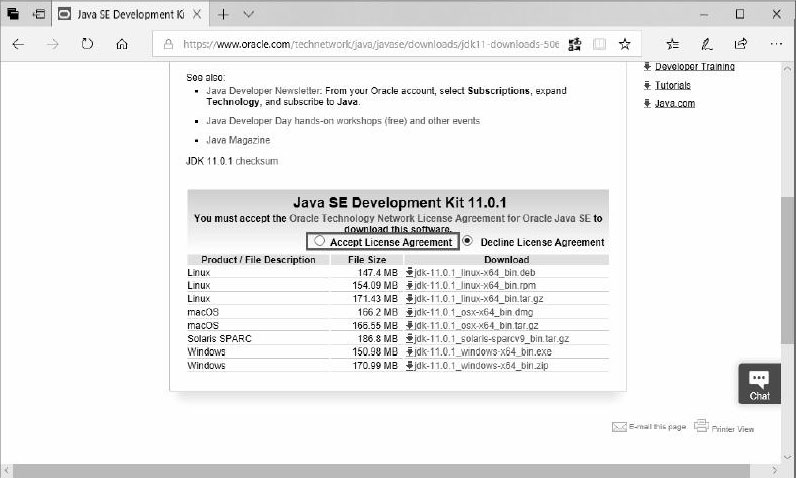Click the address bar URL field

371,44
